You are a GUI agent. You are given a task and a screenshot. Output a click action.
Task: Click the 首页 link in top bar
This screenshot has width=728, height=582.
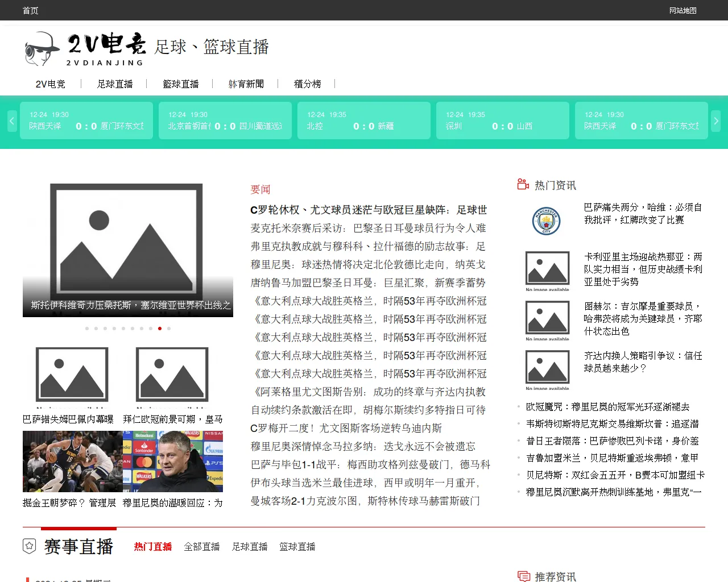point(31,10)
